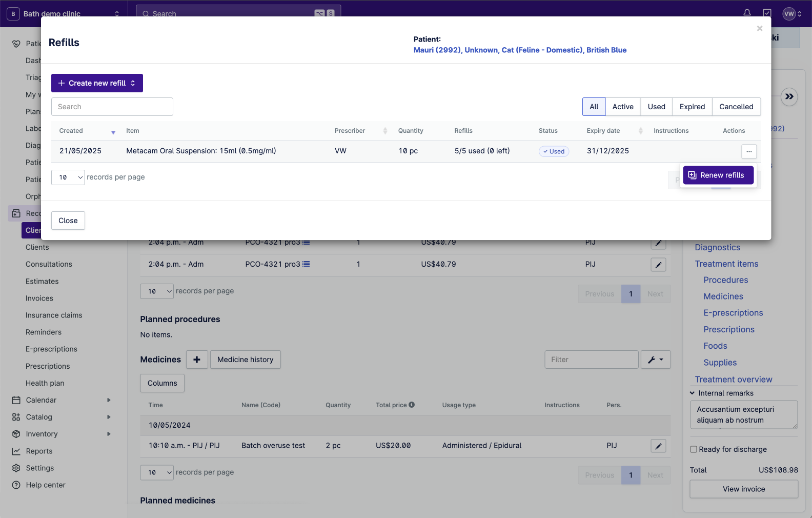Viewport: 812px width, 518px height.
Task: Choose Renew refills from actions menu
Action: [718, 175]
